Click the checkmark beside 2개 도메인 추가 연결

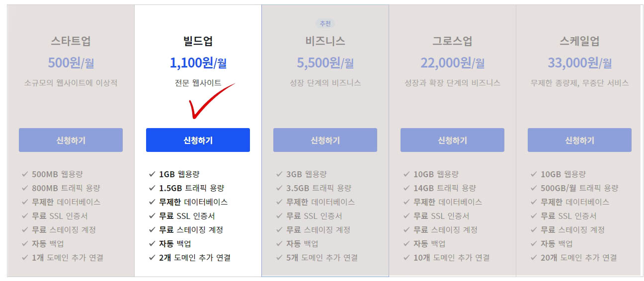(152, 258)
